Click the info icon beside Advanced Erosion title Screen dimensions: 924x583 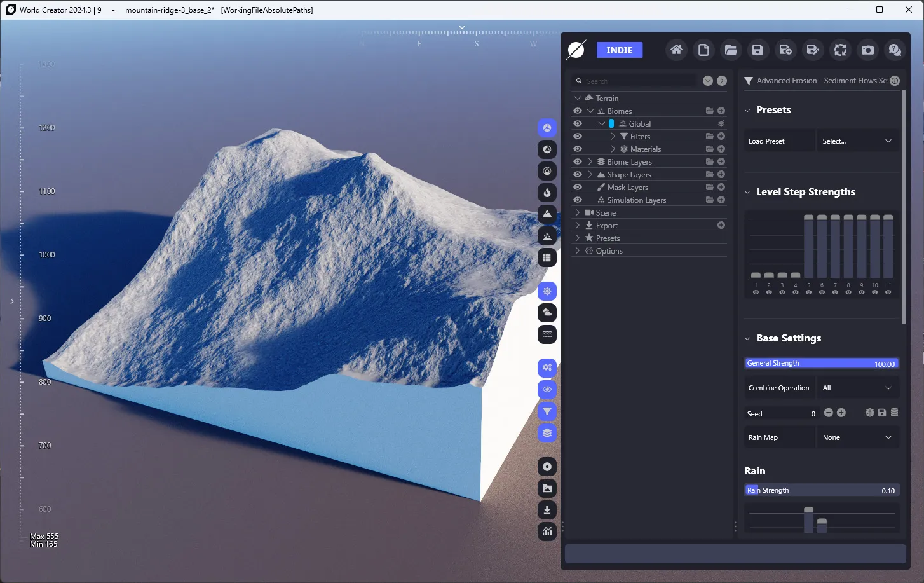click(x=895, y=81)
